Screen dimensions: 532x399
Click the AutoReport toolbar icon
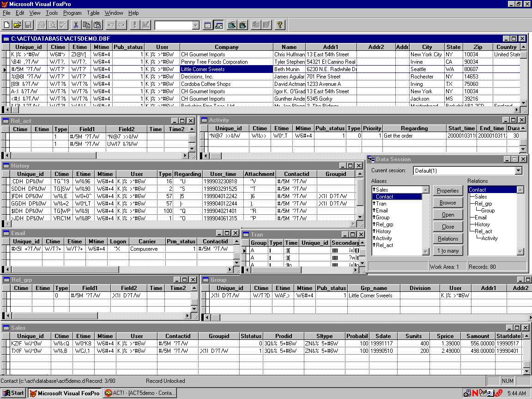click(x=266, y=25)
